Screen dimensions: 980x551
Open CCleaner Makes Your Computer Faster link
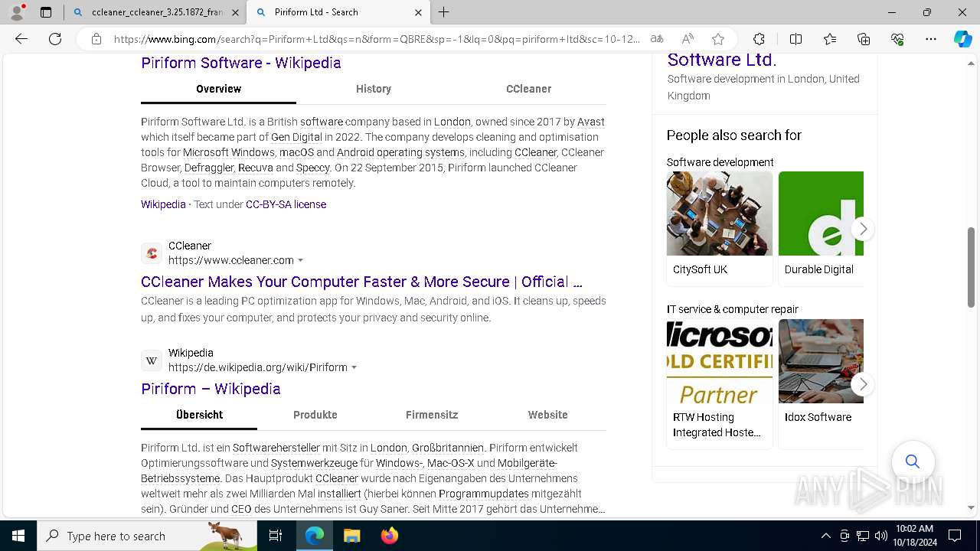coord(361,282)
